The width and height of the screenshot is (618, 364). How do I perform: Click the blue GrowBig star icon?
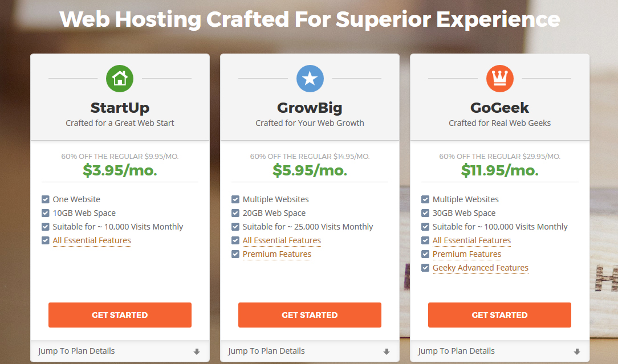[x=310, y=79]
